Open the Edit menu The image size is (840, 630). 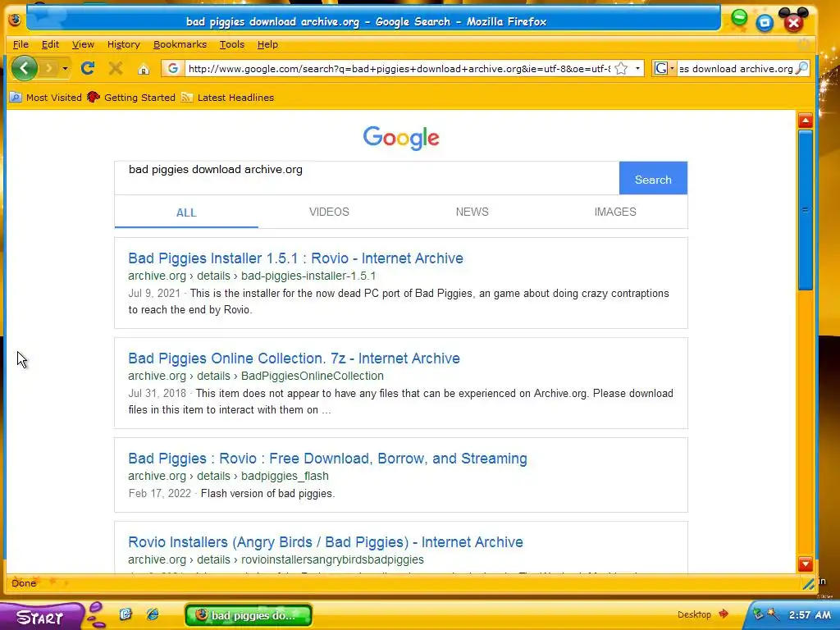click(50, 44)
